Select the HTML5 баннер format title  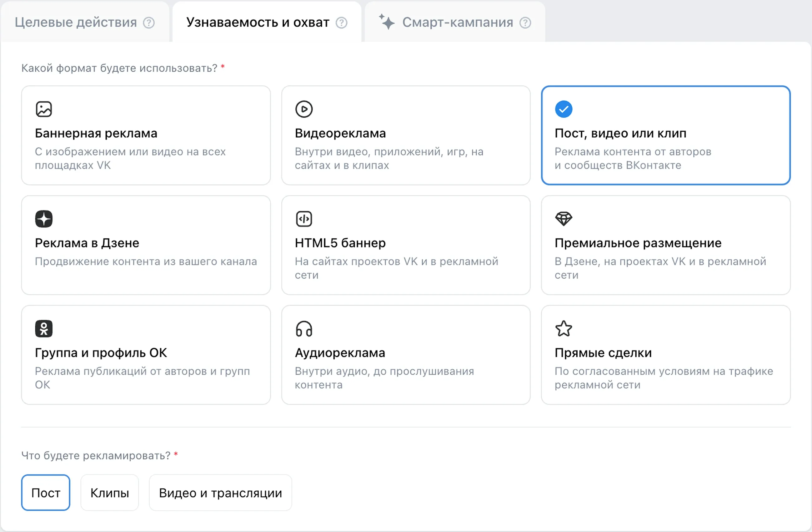coord(340,243)
